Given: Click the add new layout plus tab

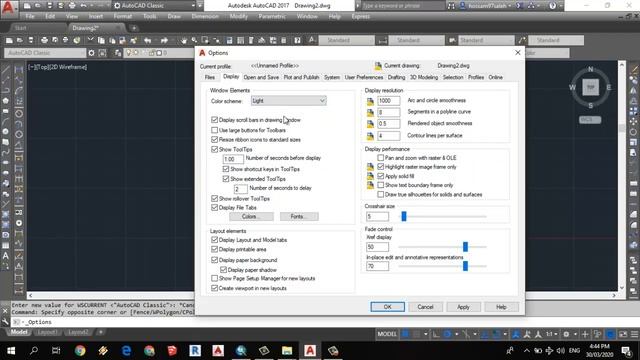Looking at the screenshot, I should (x=100, y=332).
